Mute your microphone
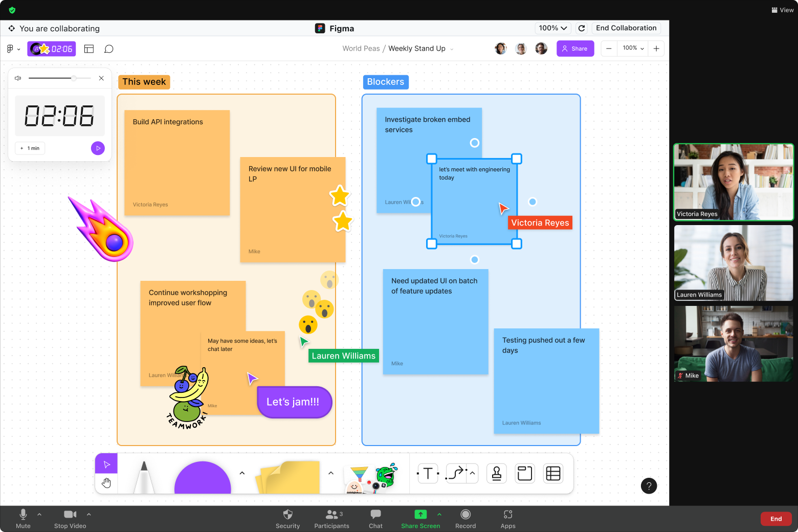The height and width of the screenshot is (532, 798). [x=23, y=518]
